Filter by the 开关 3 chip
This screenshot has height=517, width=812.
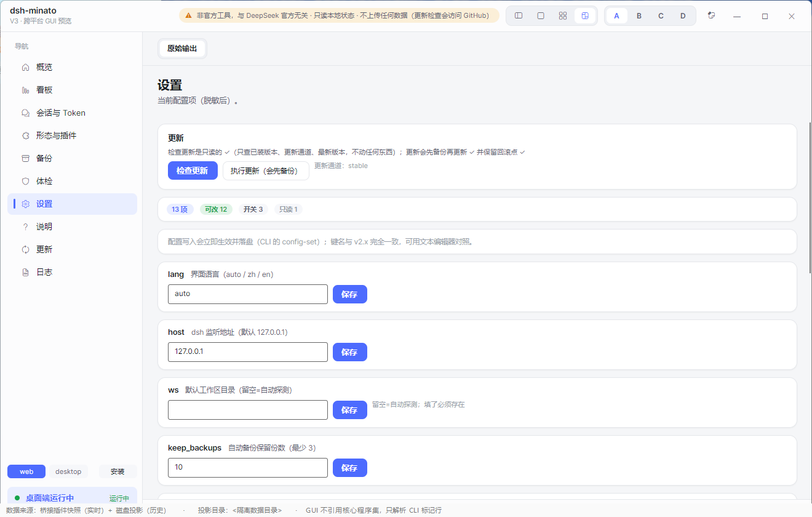pyautogui.click(x=253, y=209)
